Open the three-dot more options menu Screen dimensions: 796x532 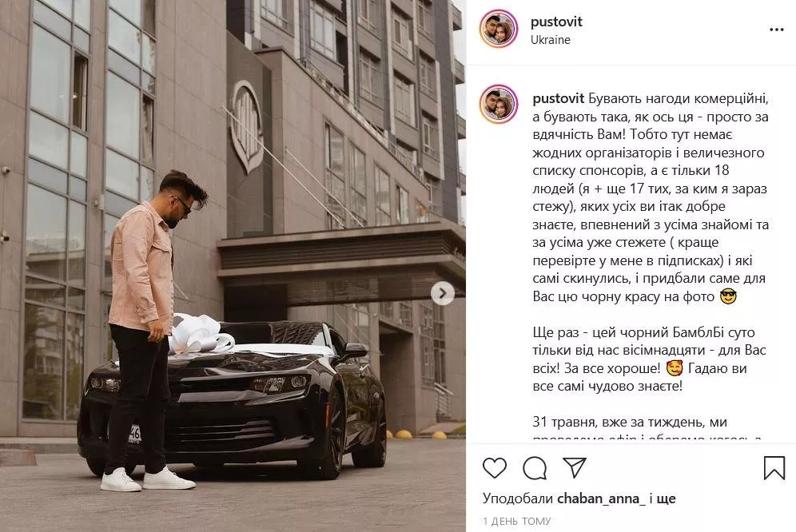pos(776,30)
